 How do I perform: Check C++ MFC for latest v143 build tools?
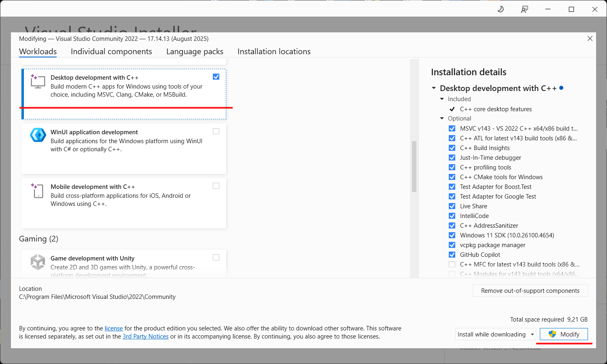pos(452,264)
